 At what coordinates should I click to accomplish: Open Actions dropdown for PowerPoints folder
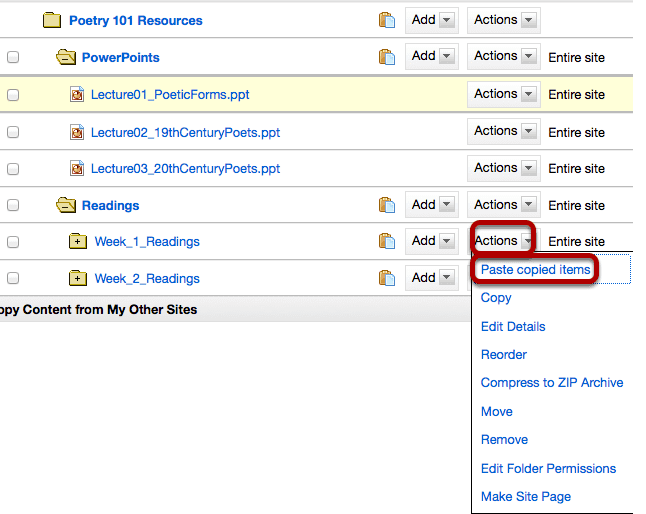pyautogui.click(x=503, y=56)
